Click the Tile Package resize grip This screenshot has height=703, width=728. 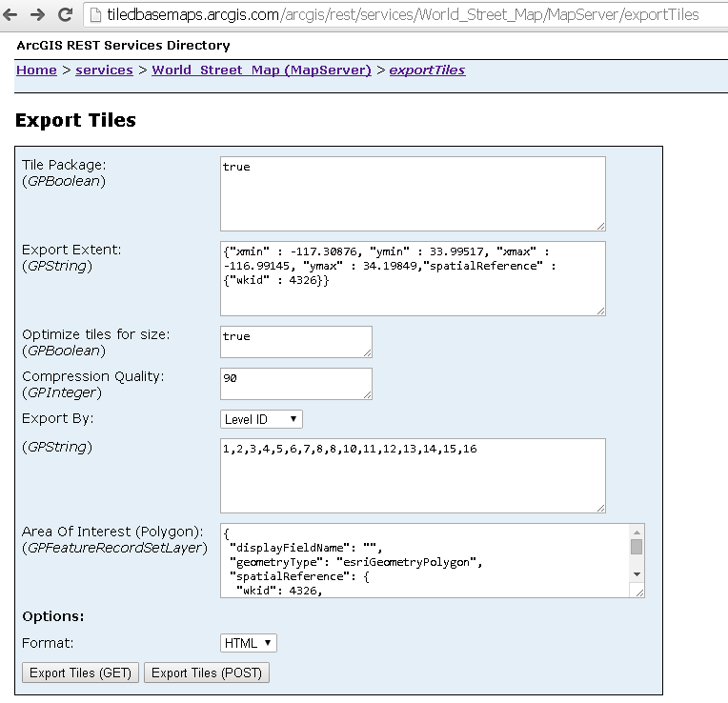pos(600,226)
